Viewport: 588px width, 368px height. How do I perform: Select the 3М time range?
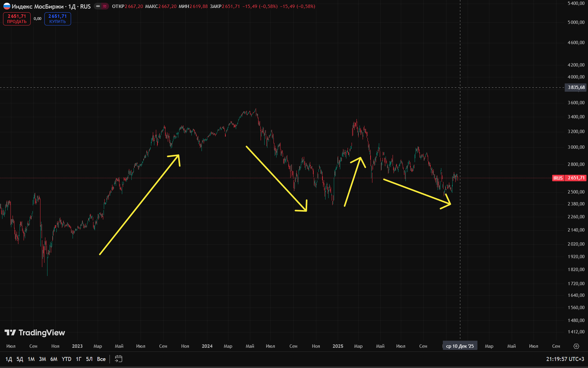(x=43, y=359)
